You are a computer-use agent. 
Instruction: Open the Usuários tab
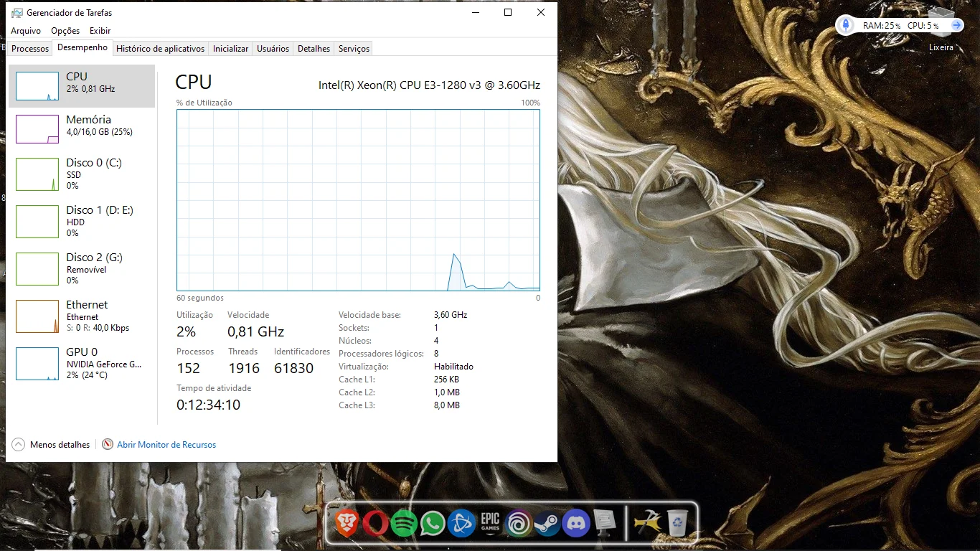[273, 49]
